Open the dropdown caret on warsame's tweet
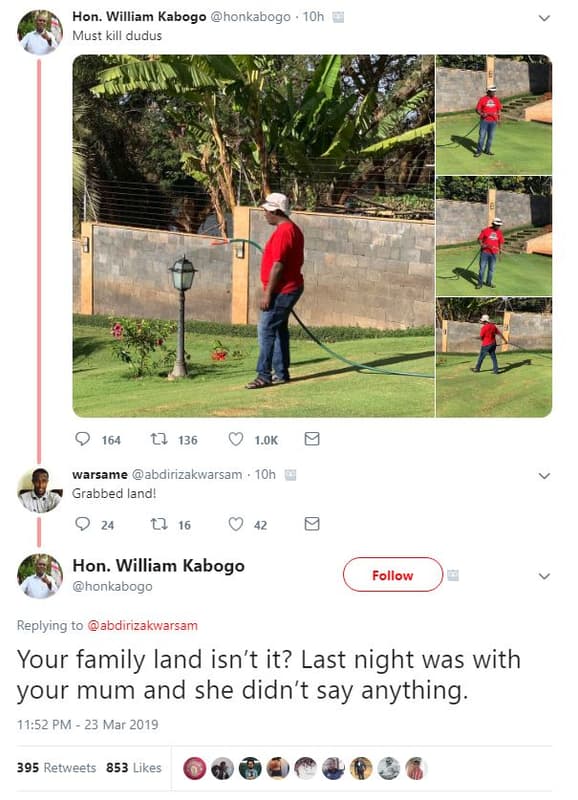578x800 pixels. (x=545, y=477)
